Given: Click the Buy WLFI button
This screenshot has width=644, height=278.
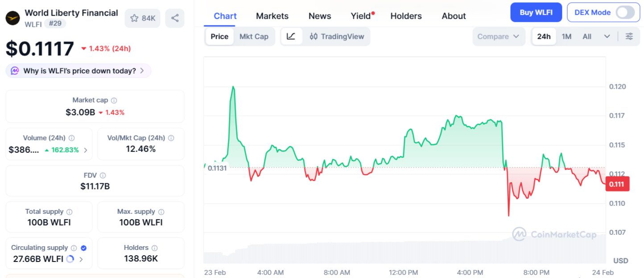Looking at the screenshot, I should click(x=536, y=12).
